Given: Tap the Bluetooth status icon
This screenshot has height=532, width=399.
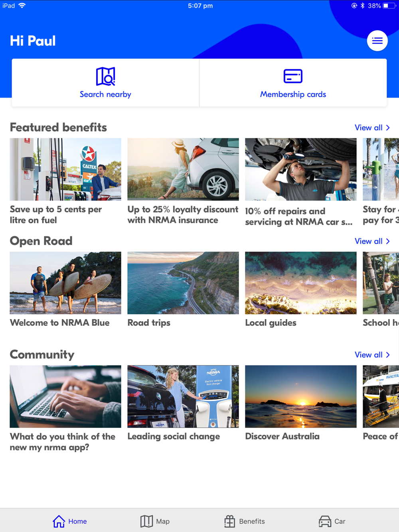Looking at the screenshot, I should 362,6.
